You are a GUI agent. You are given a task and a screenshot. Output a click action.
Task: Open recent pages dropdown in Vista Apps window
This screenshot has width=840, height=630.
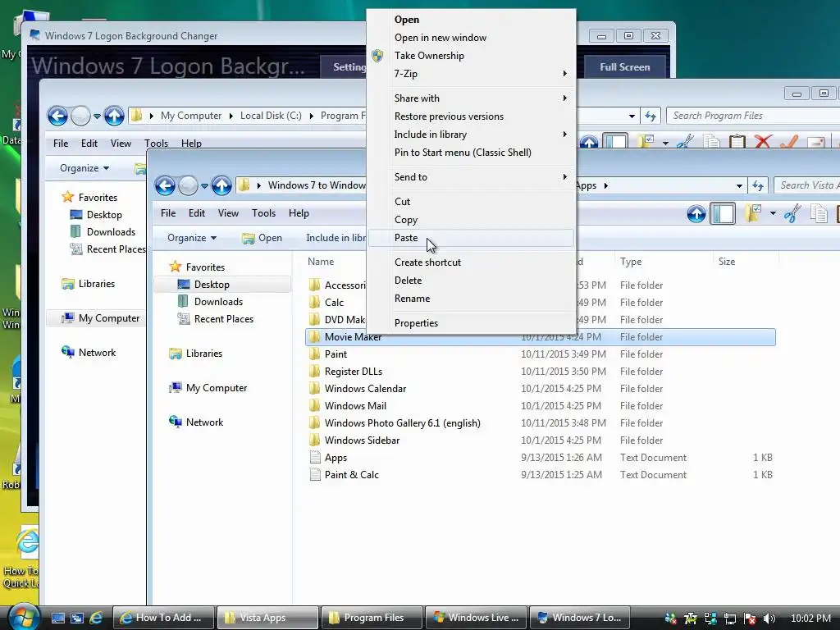(x=204, y=186)
